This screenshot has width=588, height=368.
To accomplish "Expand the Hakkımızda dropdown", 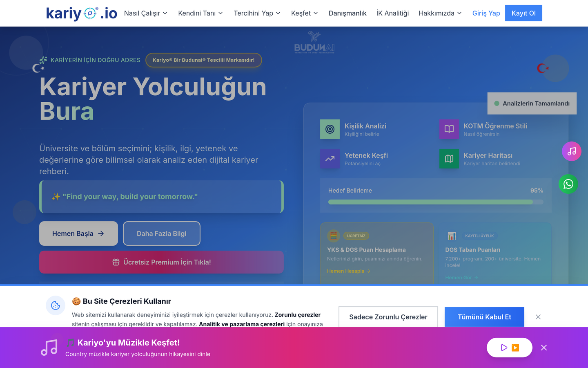I will 440,13.
